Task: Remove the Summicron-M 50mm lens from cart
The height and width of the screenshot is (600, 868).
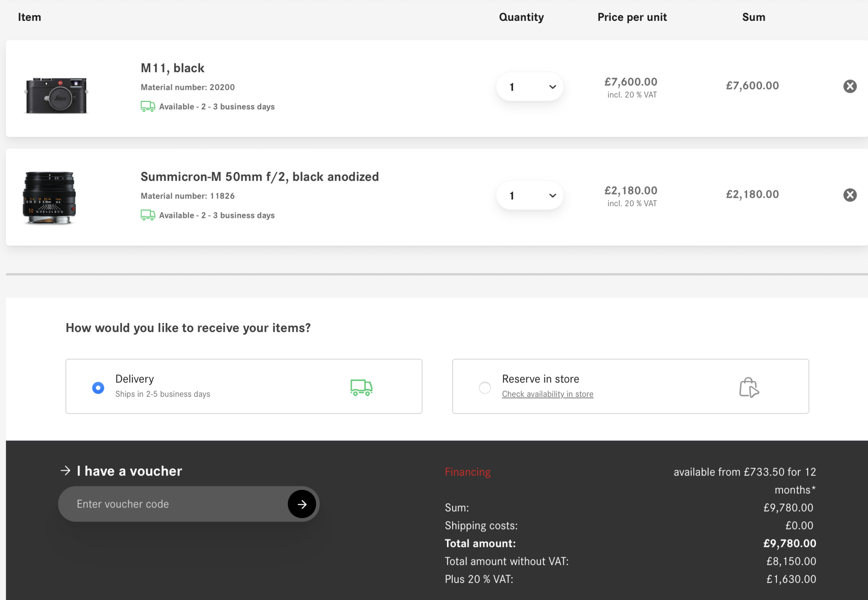Action: point(850,195)
